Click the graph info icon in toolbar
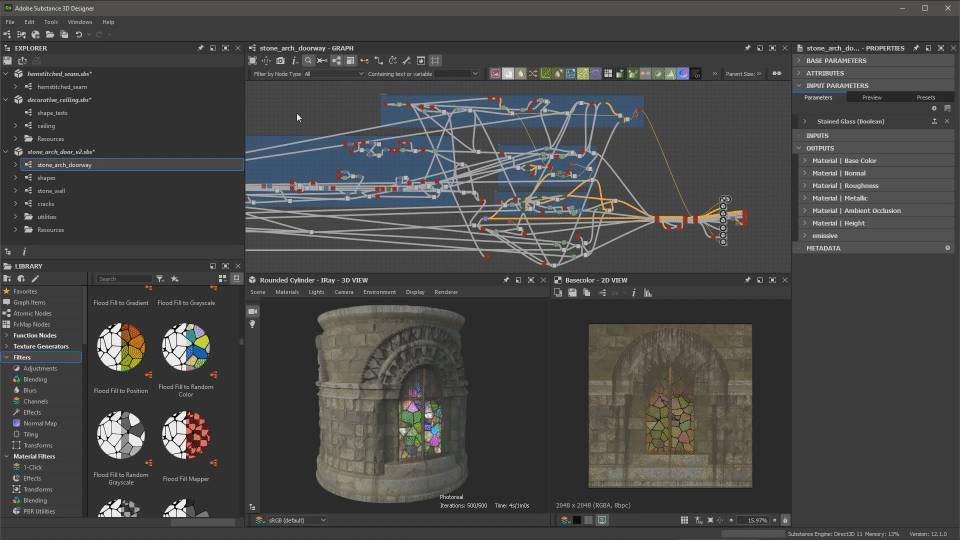The width and height of the screenshot is (960, 540). pyautogui.click(x=294, y=61)
